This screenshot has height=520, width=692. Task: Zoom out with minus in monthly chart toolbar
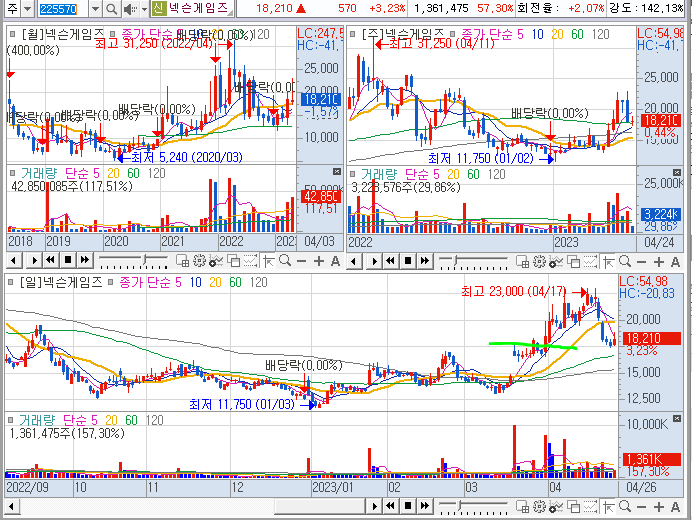301,261
